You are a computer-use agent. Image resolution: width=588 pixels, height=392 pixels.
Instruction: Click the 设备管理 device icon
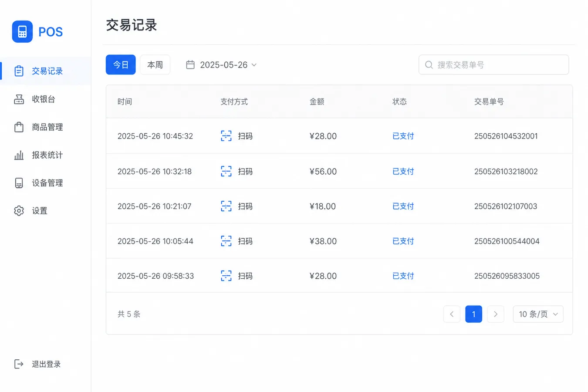[x=19, y=183]
